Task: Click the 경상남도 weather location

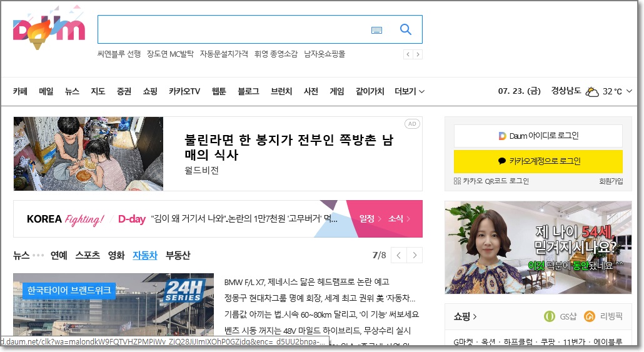Action: (566, 91)
